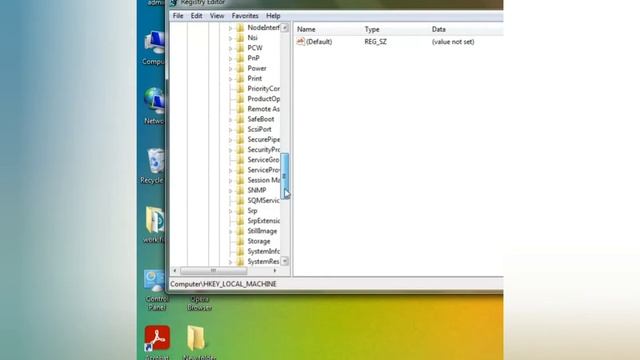The image size is (640, 360).
Task: Click the '(value not set)' data cell
Action: pyautogui.click(x=453, y=42)
